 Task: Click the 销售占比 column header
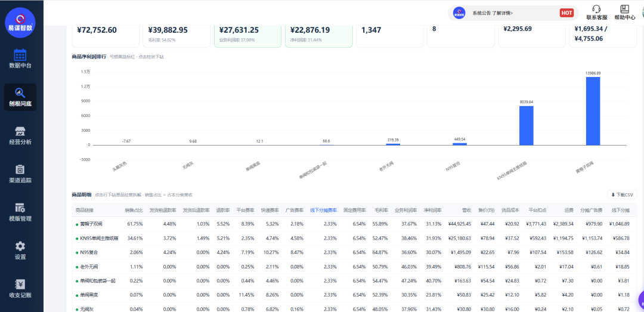pos(134,210)
